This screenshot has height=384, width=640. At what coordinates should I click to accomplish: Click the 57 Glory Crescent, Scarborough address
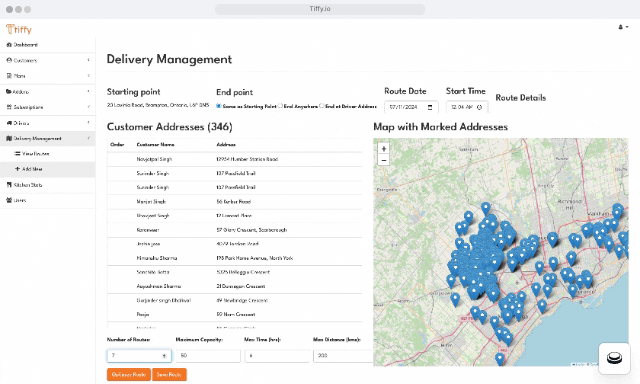click(x=251, y=230)
